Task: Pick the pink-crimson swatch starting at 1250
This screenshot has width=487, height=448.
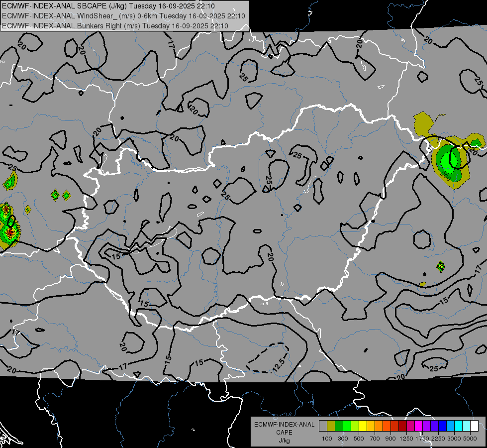Action: (x=410, y=426)
